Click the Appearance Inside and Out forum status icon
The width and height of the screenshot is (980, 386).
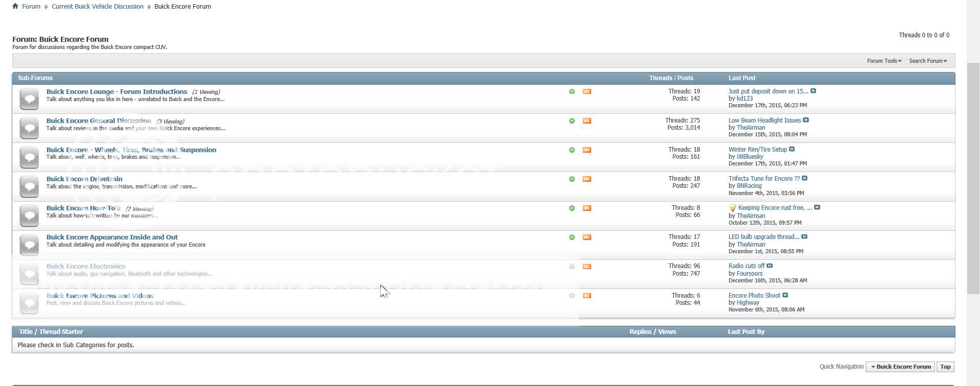click(x=29, y=245)
